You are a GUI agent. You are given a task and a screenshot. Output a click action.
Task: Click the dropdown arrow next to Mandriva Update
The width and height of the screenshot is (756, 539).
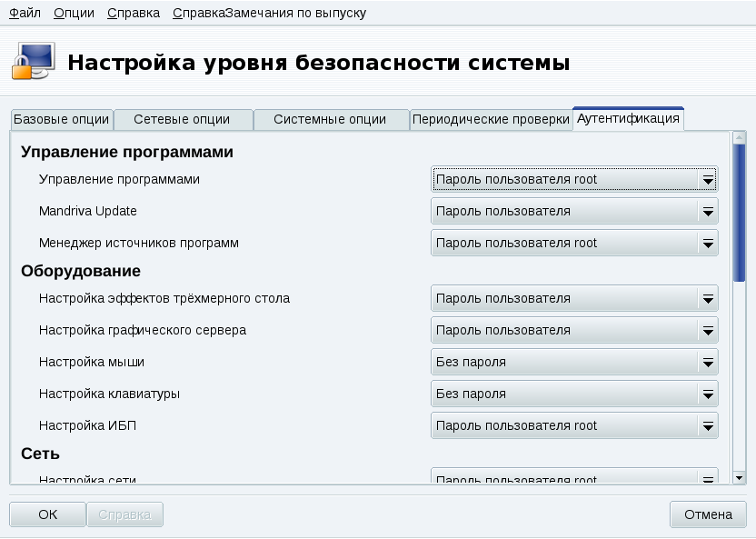pos(707,211)
